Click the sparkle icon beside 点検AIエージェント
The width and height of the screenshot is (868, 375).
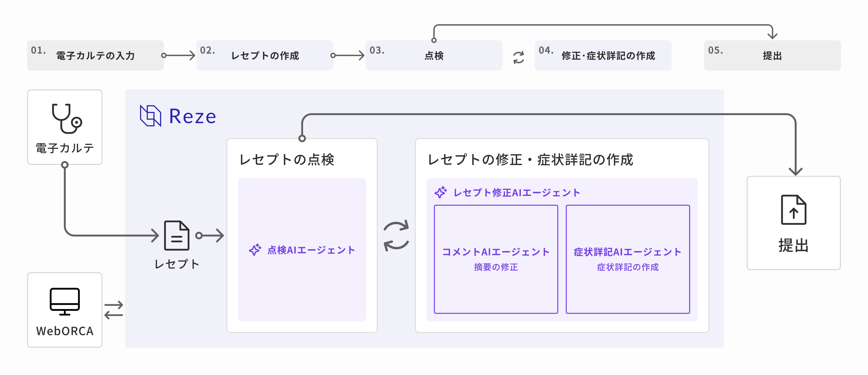pos(255,250)
